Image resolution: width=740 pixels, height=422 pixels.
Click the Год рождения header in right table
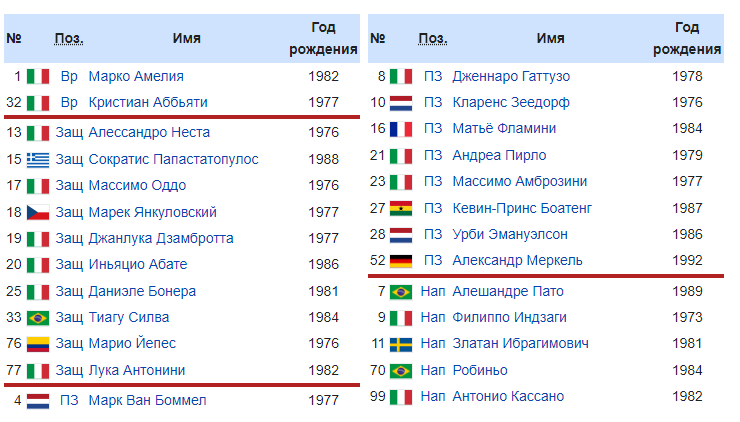click(x=687, y=38)
